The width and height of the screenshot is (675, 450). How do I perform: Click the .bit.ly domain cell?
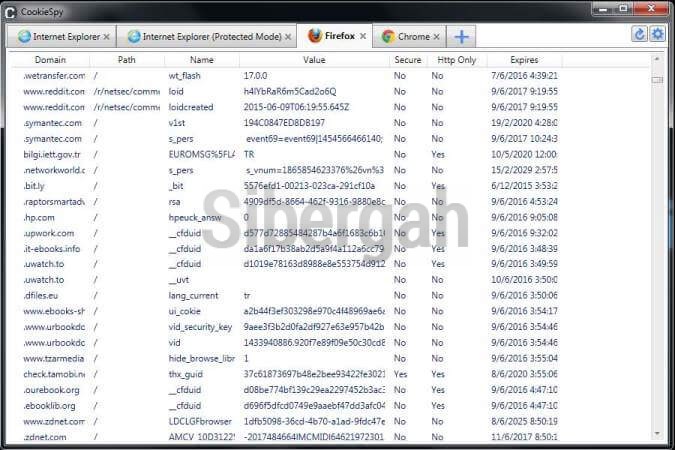click(x=34, y=186)
